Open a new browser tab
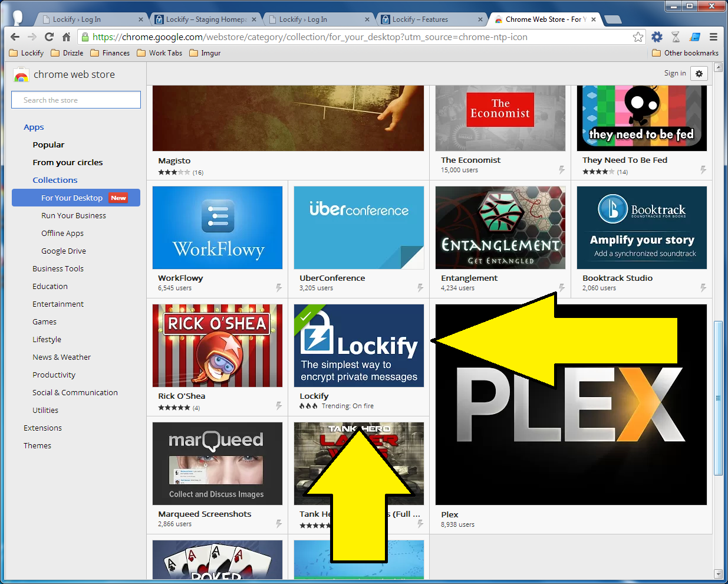 (613, 19)
